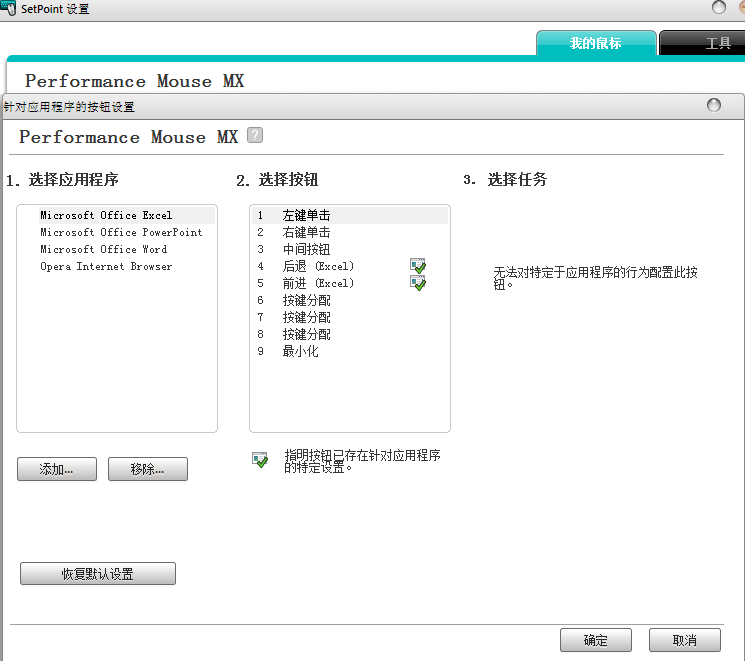Click the checkmark icon beside 后退 (Excel)
This screenshot has width=745, height=661.
418,266
